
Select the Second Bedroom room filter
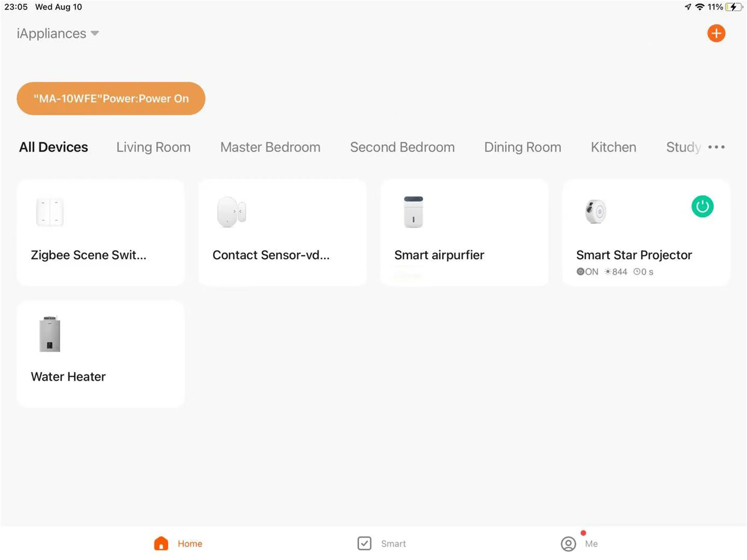[x=402, y=147]
